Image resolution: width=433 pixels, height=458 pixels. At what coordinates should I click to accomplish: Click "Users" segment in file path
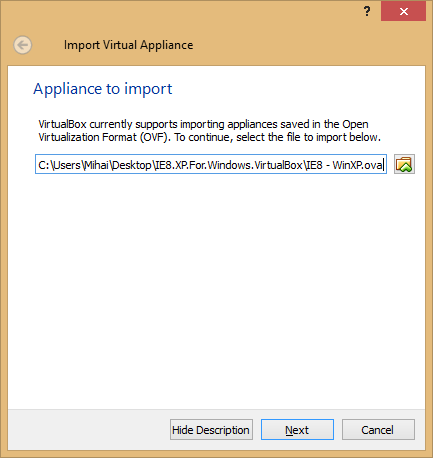[x=67, y=165]
